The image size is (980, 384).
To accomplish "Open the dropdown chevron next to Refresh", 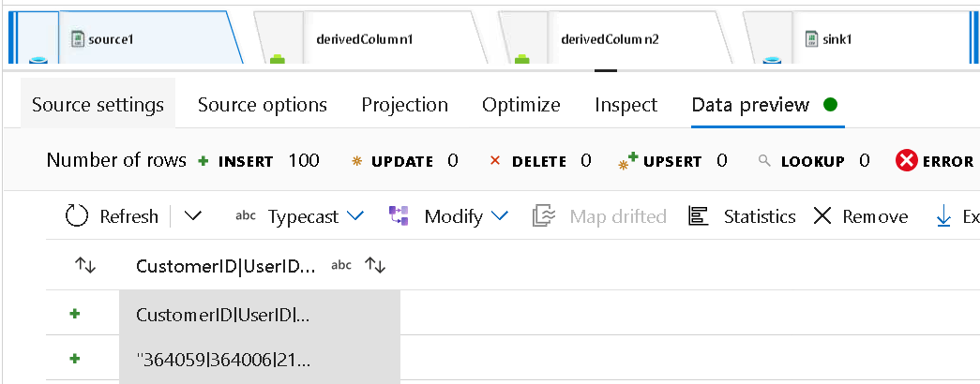I will 193,216.
